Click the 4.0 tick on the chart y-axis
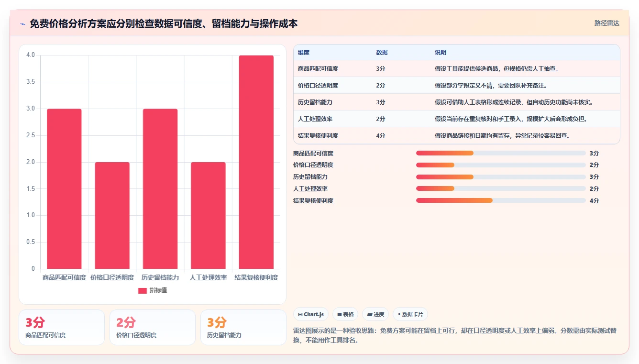Image resolution: width=639 pixels, height=364 pixels. (x=31, y=55)
